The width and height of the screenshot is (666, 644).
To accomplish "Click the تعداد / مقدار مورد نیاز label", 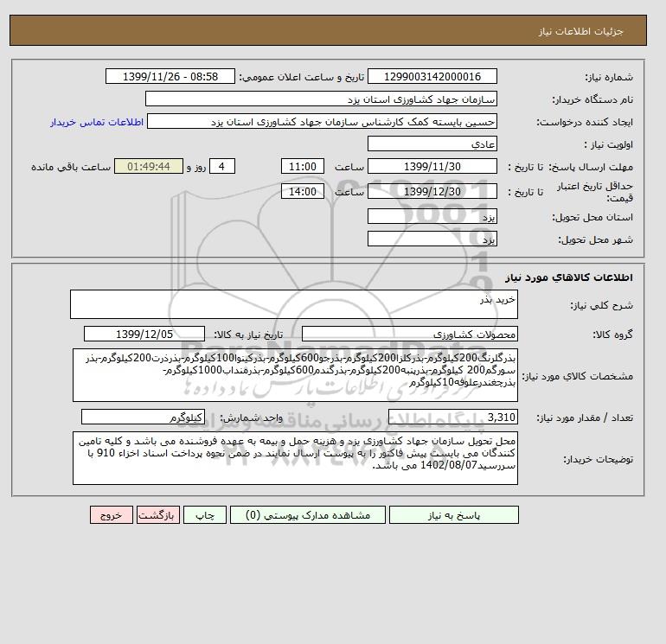I will [x=585, y=418].
